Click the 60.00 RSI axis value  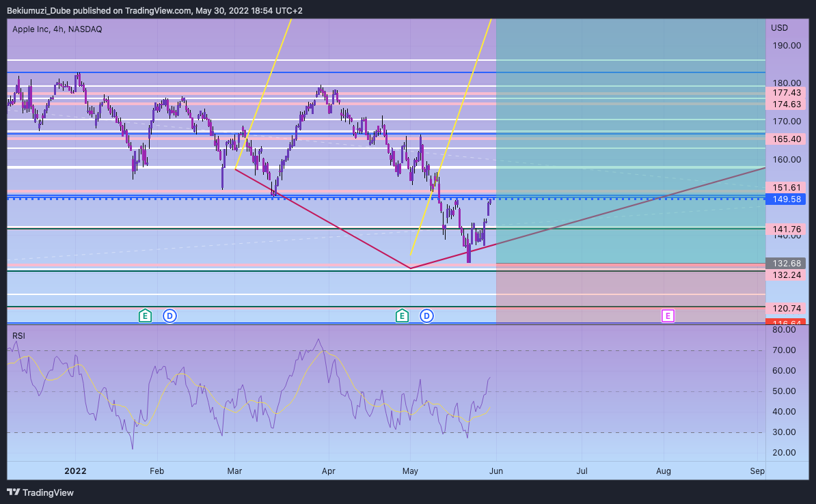(x=785, y=370)
